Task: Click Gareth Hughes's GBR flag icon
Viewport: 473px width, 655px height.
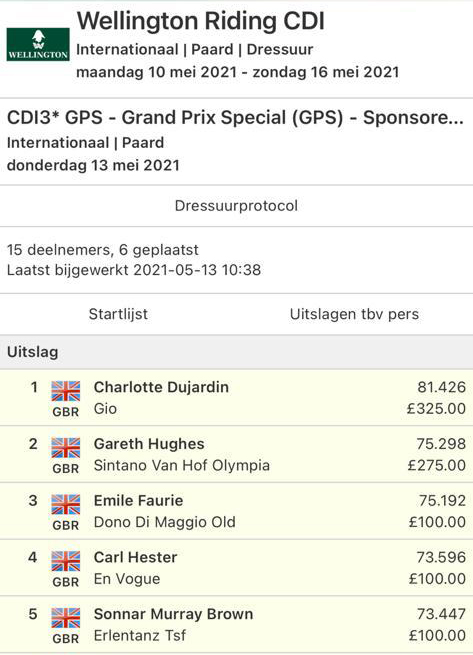Action: [66, 448]
